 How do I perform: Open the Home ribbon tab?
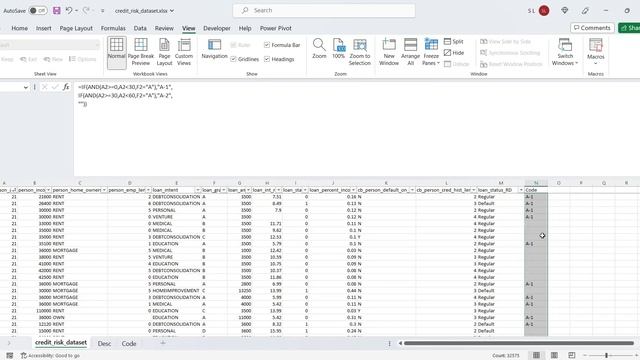pyautogui.click(x=20, y=28)
